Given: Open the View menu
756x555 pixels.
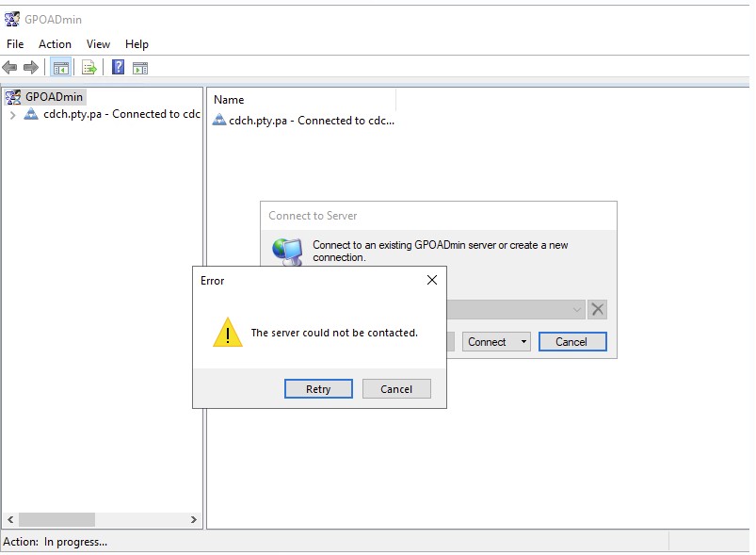Looking at the screenshot, I should [98, 44].
